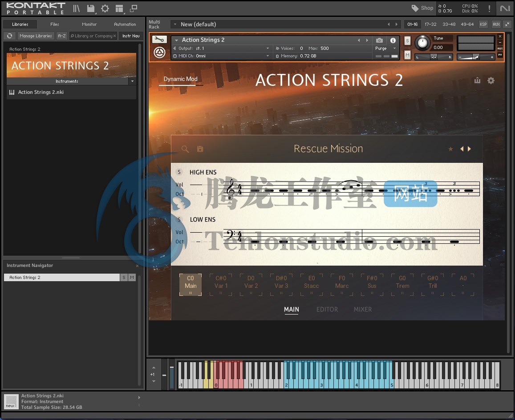The width and height of the screenshot is (515, 420).
Task: Open the theme browser magnifier icon
Action: tap(185, 149)
